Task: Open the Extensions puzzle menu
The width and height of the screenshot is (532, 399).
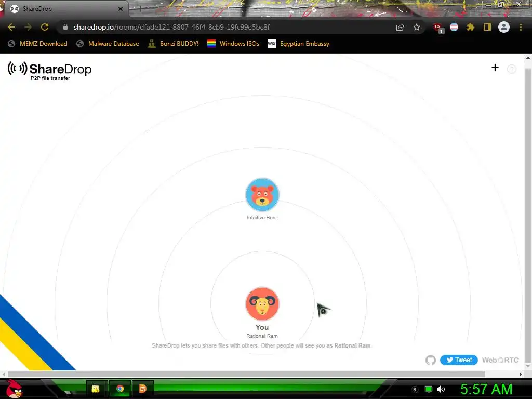Action: tap(470, 27)
